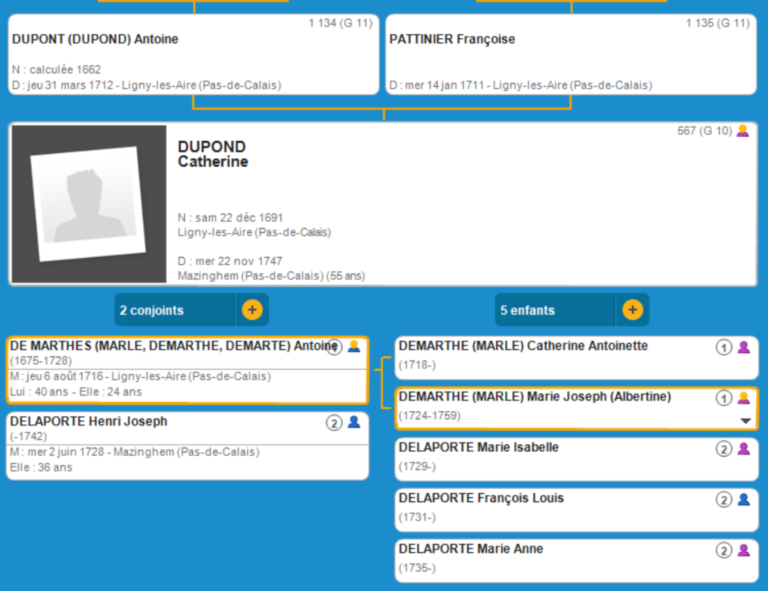This screenshot has height=591, width=768.
Task: Click person icon in Catherine Dupond's card header
Action: (742, 131)
